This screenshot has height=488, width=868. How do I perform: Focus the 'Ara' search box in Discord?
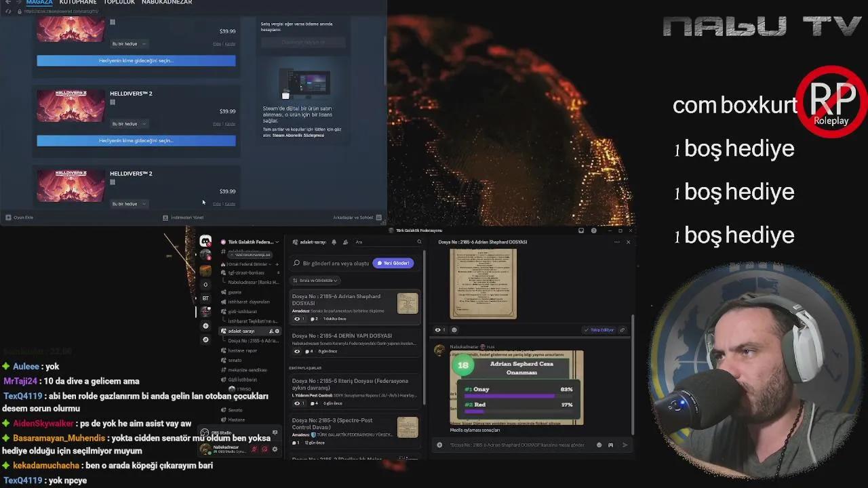(x=389, y=242)
